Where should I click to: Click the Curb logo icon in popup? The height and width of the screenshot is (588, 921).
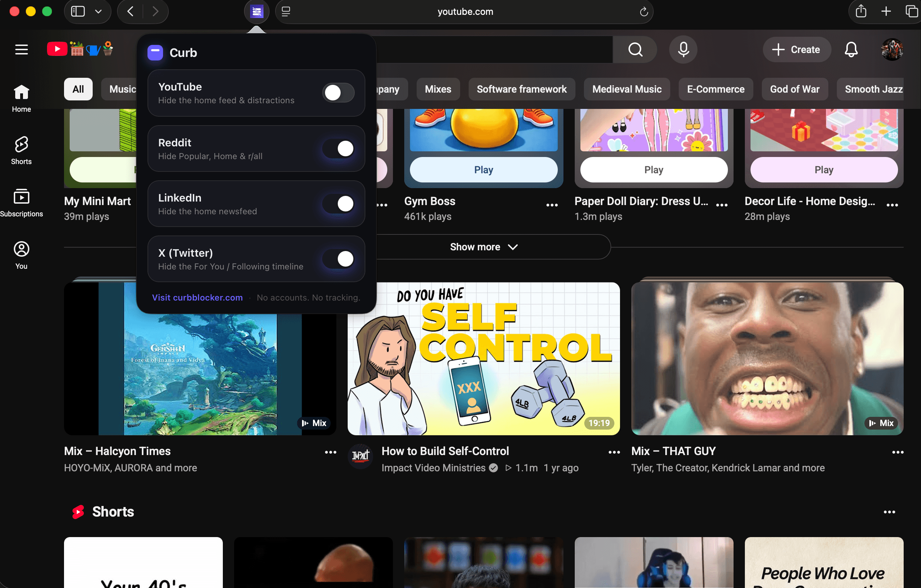[155, 52]
